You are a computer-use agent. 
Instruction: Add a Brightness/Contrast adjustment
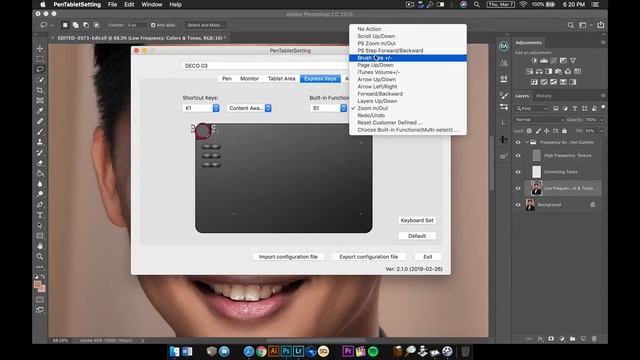(x=534, y=60)
